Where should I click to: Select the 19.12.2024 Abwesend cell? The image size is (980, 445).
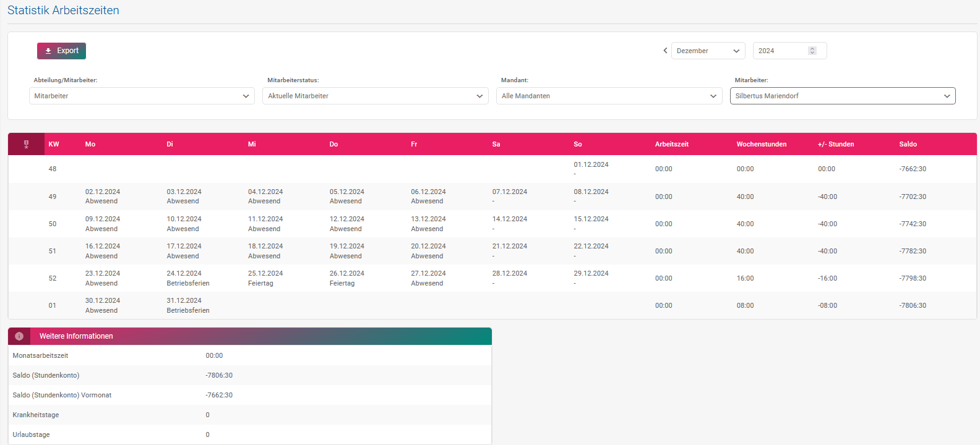coord(346,251)
